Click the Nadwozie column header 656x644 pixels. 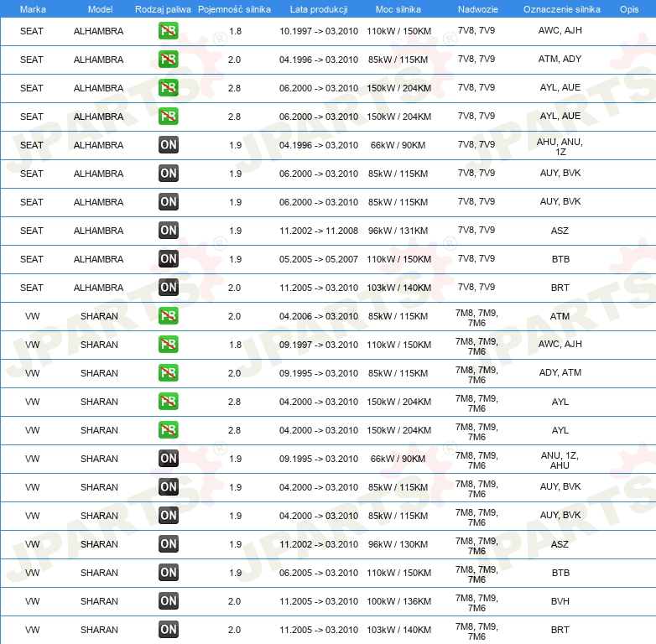coord(478,9)
